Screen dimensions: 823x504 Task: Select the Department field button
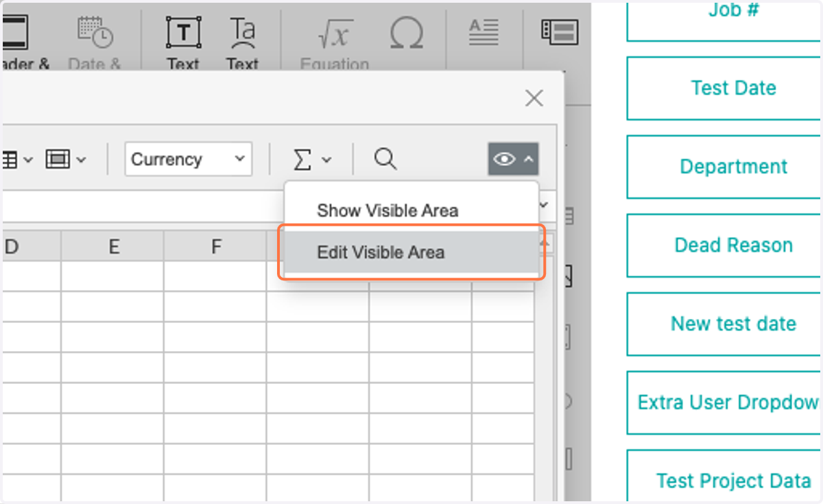click(x=724, y=167)
